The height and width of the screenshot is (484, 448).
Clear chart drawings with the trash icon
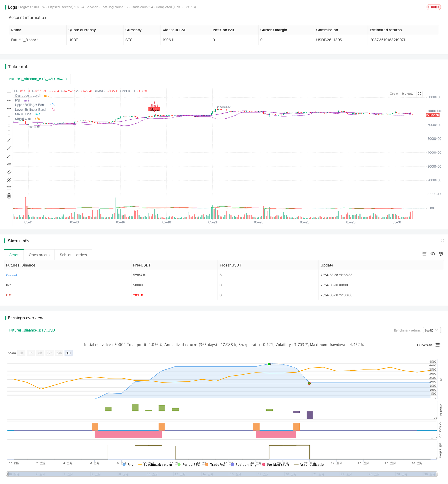(x=9, y=196)
